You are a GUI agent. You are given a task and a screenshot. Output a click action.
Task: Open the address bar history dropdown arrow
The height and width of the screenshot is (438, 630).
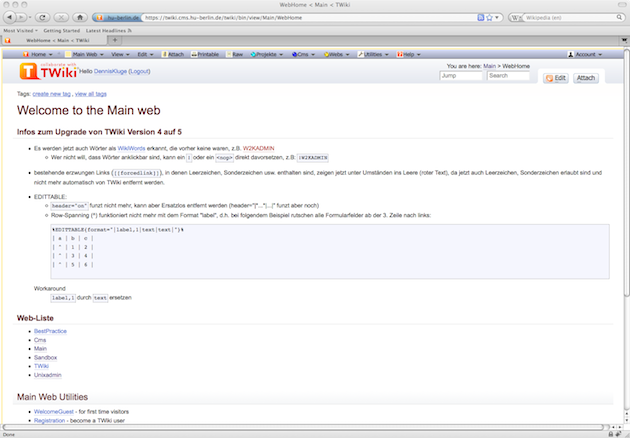pyautogui.click(x=497, y=17)
